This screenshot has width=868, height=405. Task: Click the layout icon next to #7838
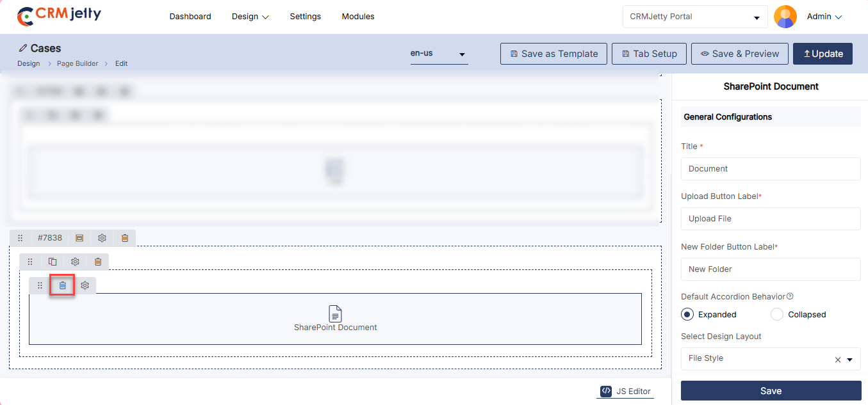(x=79, y=238)
